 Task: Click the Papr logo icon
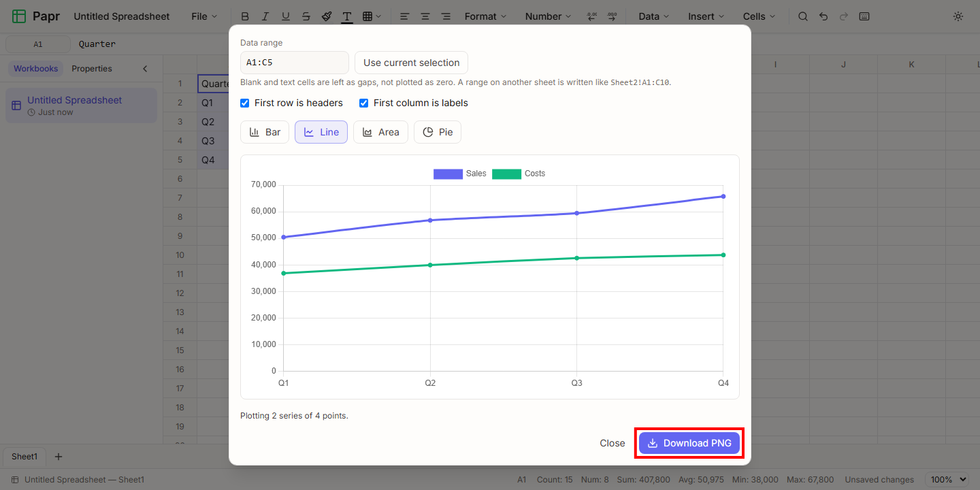19,16
